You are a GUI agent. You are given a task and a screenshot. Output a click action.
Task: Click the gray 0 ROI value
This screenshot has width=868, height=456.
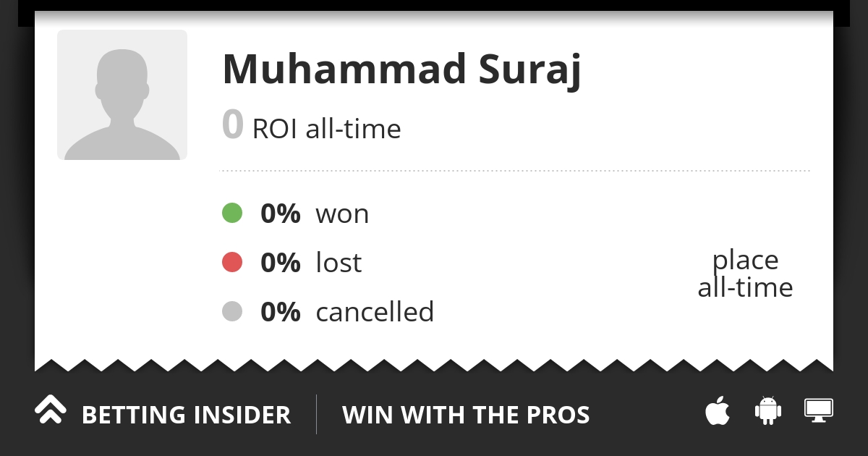point(232,124)
